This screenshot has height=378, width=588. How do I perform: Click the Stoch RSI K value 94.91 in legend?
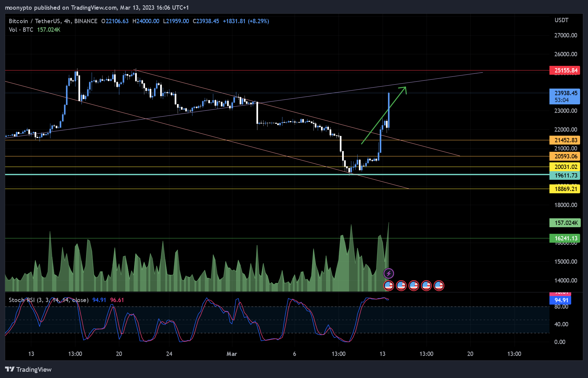click(x=99, y=300)
